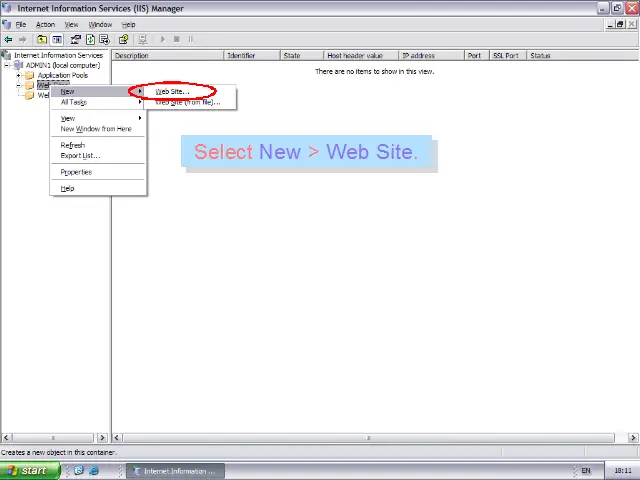The width and height of the screenshot is (640, 480).
Task: Choose New Window from Here
Action: tap(98, 129)
